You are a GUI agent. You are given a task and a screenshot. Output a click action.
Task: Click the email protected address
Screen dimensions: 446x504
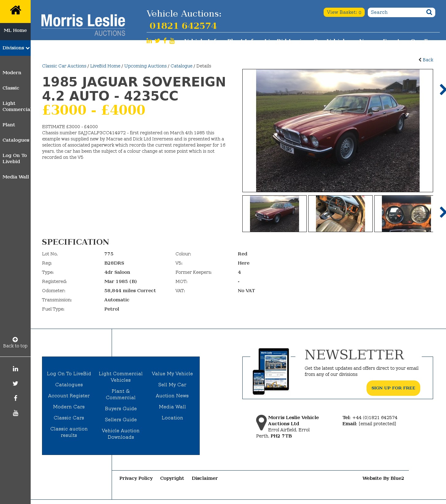coord(377,424)
